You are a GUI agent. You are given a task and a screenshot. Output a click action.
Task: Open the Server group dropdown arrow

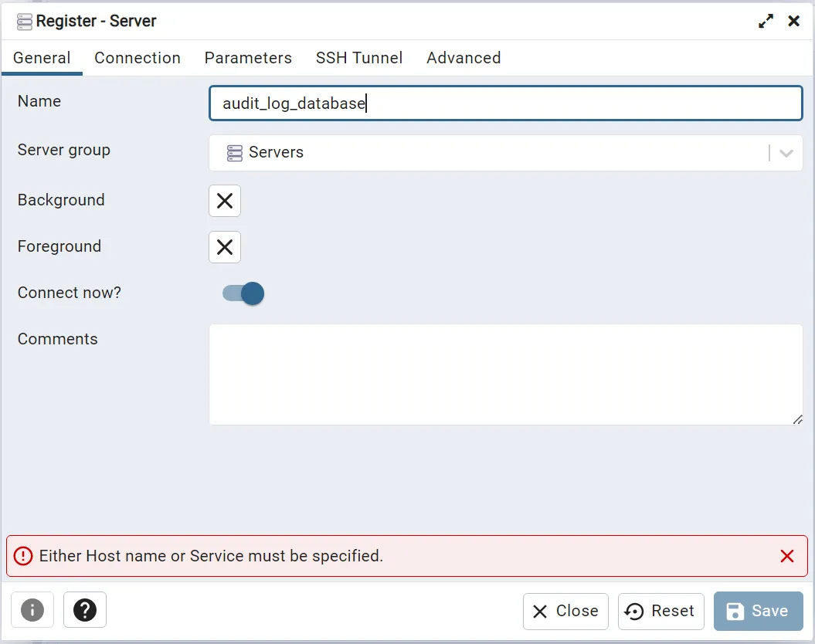pyautogui.click(x=786, y=153)
